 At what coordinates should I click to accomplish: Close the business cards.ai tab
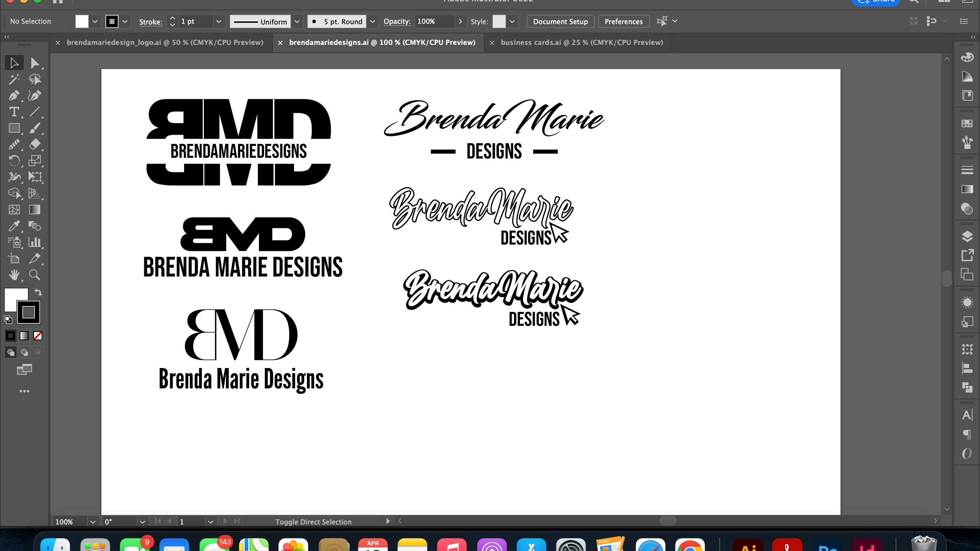[492, 43]
